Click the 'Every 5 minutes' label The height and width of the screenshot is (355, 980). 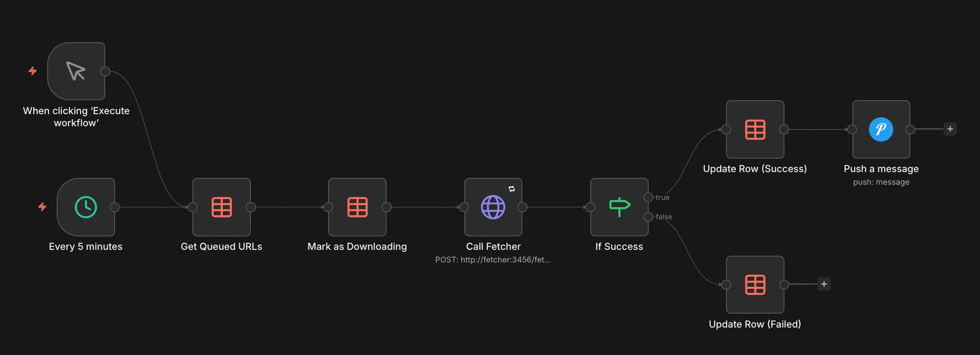pyautogui.click(x=86, y=246)
